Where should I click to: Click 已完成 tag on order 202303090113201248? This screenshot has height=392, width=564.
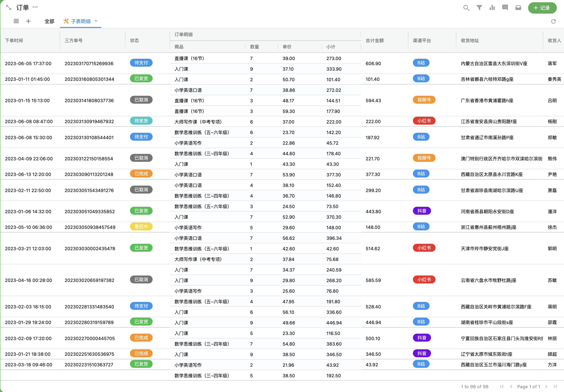click(x=141, y=174)
